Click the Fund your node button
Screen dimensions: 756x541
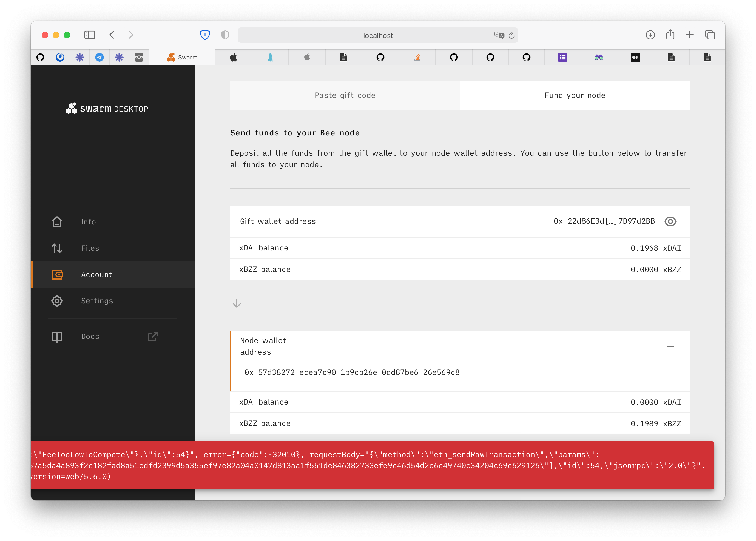[575, 95]
